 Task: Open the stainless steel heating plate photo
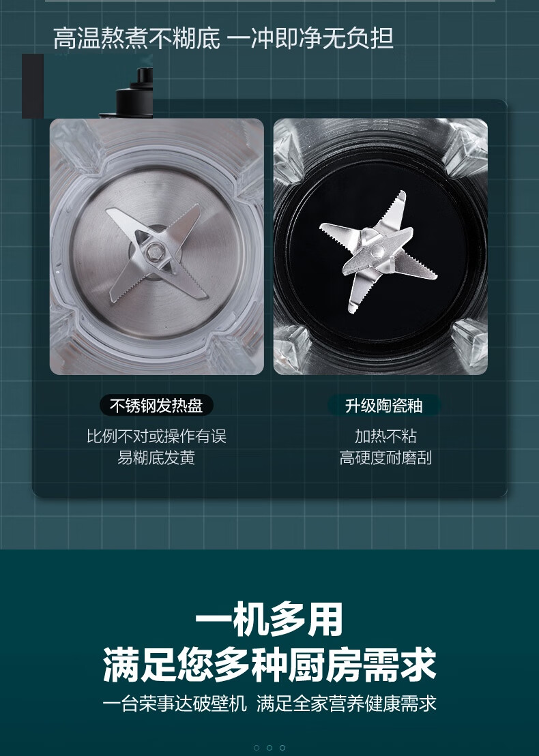pos(157,246)
